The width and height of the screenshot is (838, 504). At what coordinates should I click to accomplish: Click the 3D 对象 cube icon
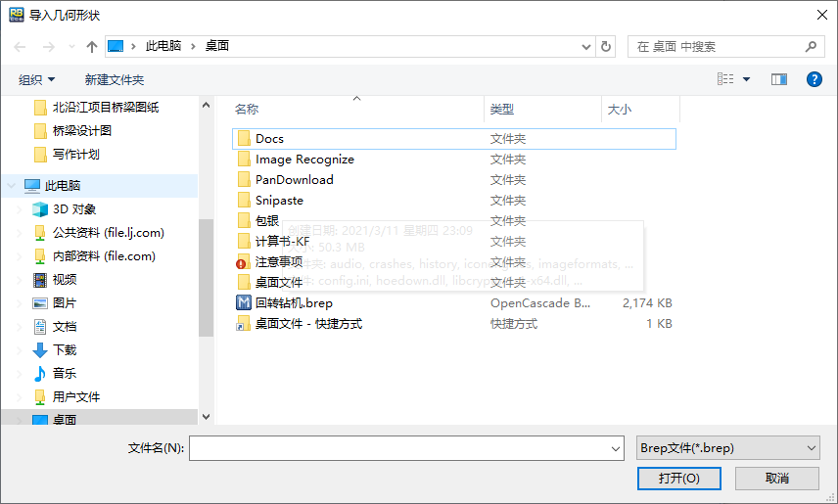40,209
